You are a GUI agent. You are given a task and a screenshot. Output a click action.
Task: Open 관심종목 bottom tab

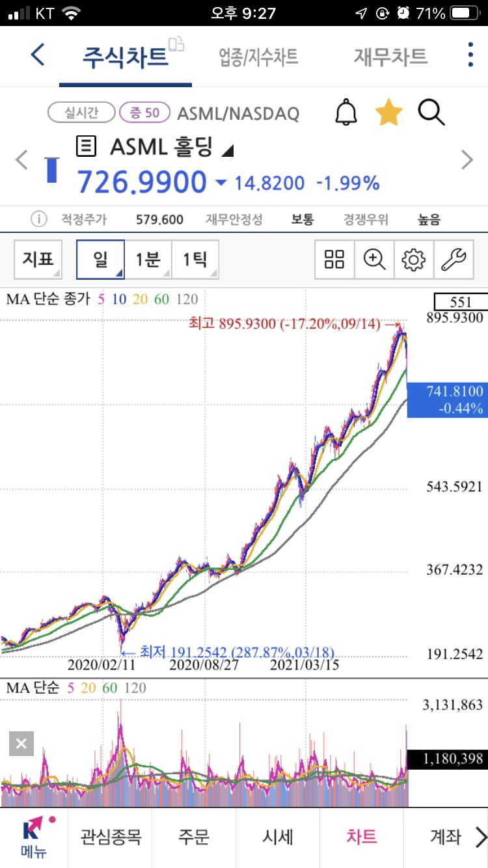(110, 837)
